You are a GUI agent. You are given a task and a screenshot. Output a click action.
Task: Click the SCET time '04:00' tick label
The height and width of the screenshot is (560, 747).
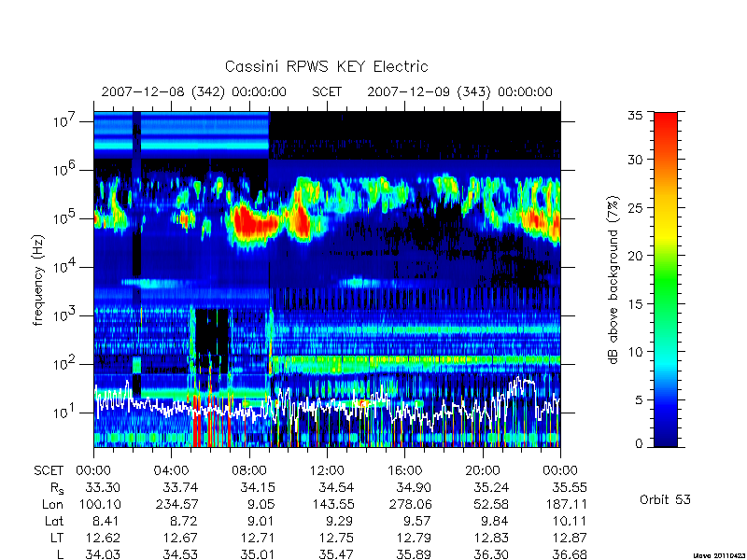pos(171,470)
